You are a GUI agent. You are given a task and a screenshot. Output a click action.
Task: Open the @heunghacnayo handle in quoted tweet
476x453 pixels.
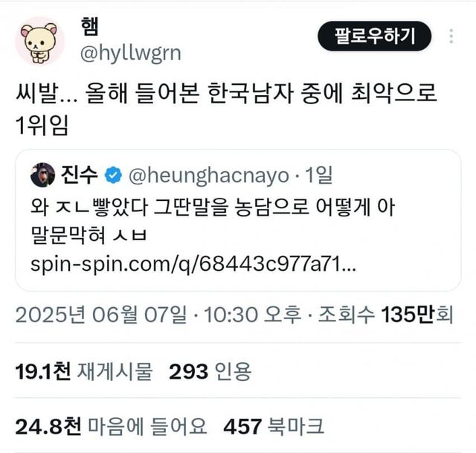pyautogui.click(x=209, y=176)
